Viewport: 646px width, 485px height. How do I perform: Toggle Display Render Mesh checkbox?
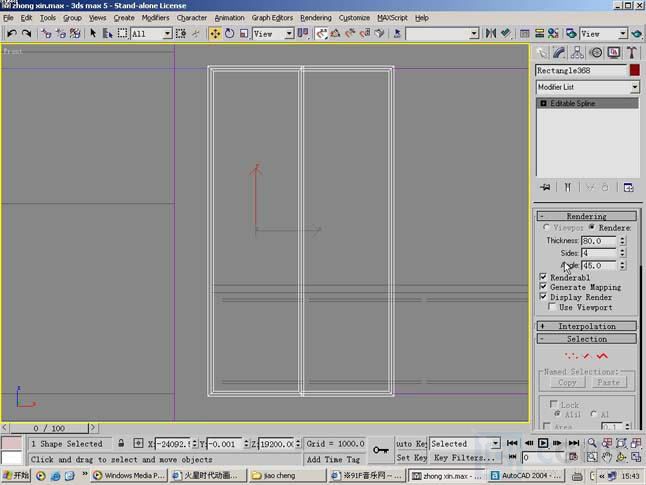[x=543, y=297]
